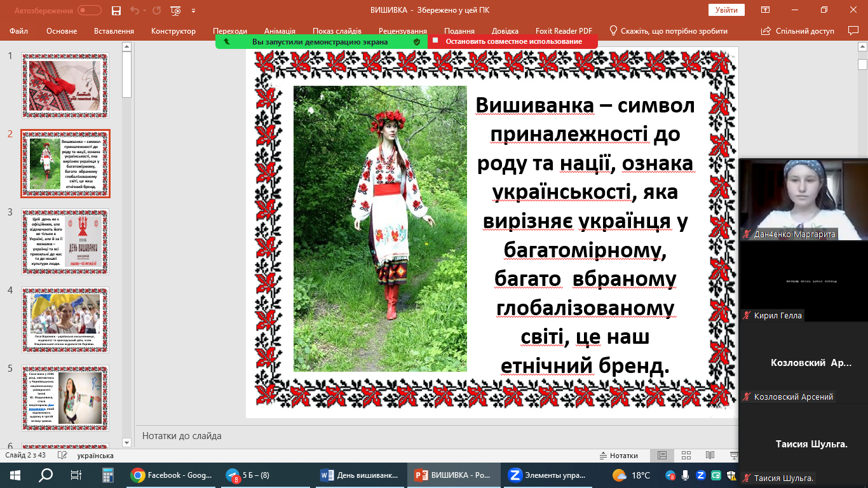868x488 pixels.
Task: Click 'Остановить совместное использование' button
Action: 513,41
